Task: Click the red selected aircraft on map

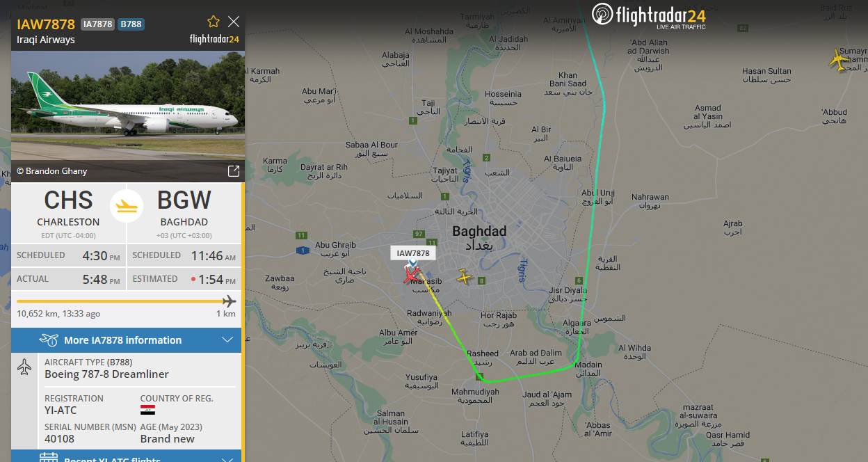Action: point(412,276)
